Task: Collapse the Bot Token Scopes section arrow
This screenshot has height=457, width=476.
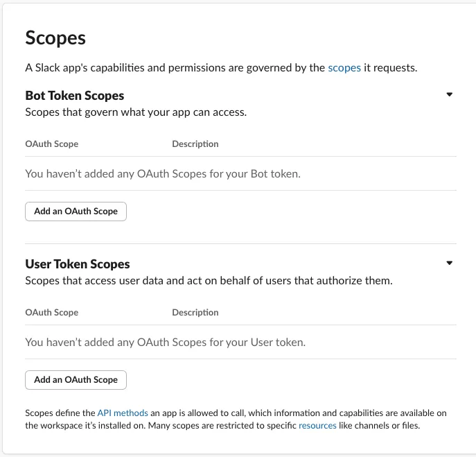Action: point(449,94)
